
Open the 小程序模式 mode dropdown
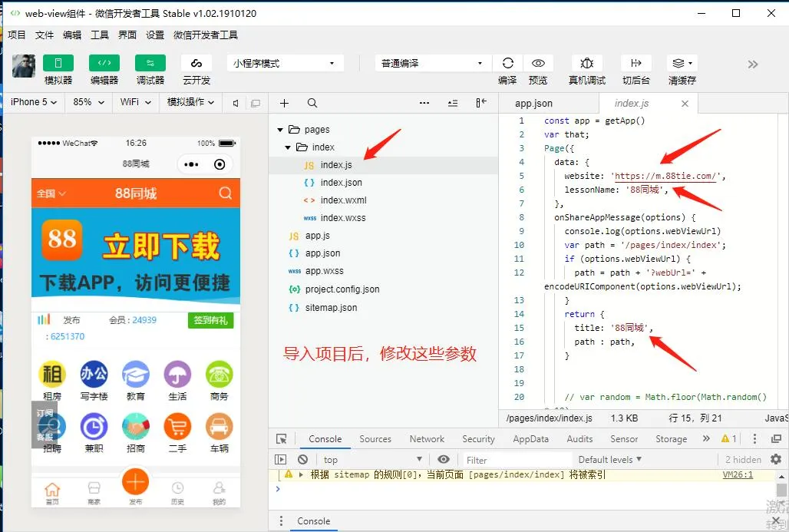pos(285,64)
